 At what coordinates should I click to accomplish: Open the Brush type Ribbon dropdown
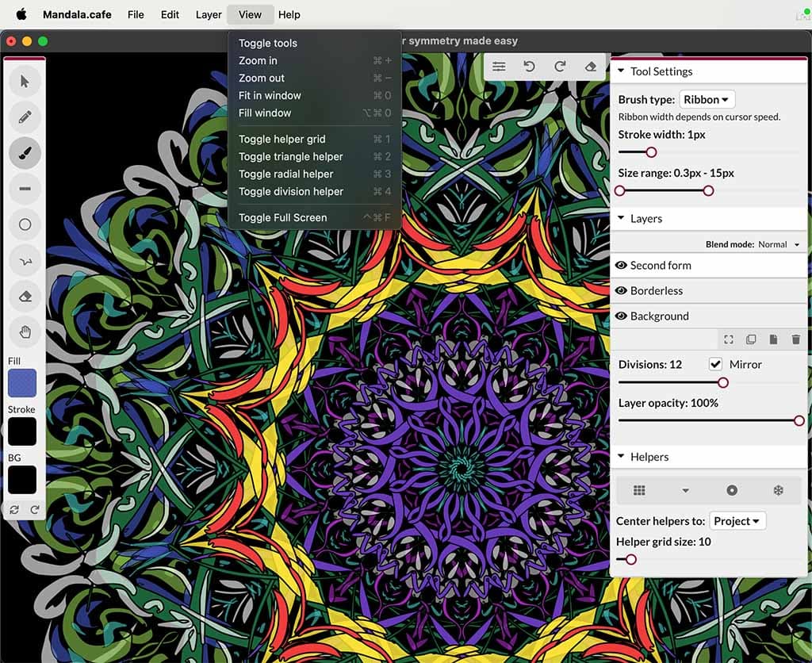click(x=707, y=99)
